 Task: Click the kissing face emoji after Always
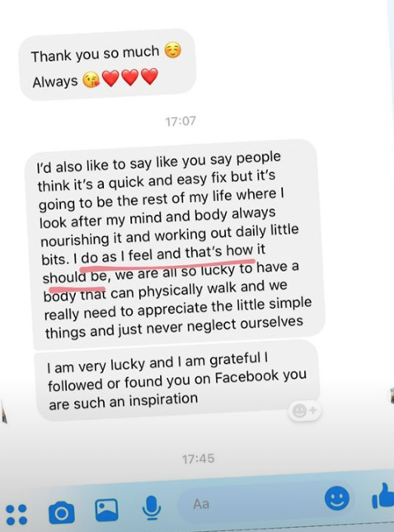pyautogui.click(x=91, y=80)
